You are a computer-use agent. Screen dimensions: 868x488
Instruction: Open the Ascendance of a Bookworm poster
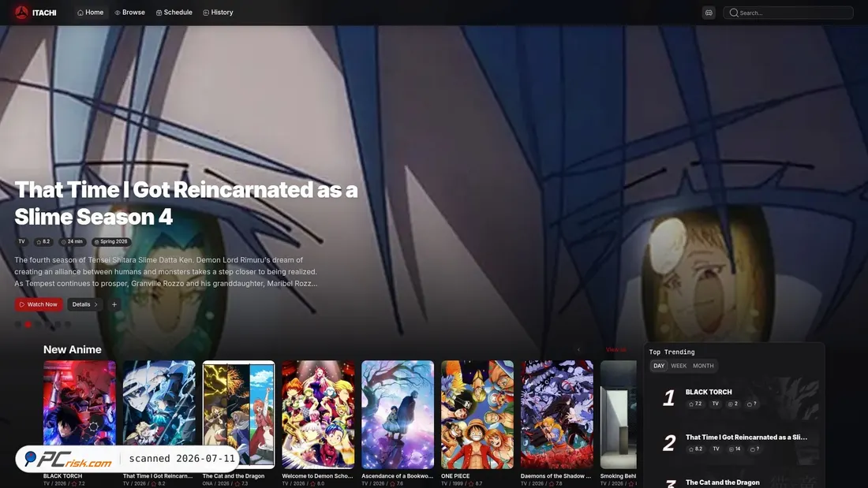coord(398,415)
